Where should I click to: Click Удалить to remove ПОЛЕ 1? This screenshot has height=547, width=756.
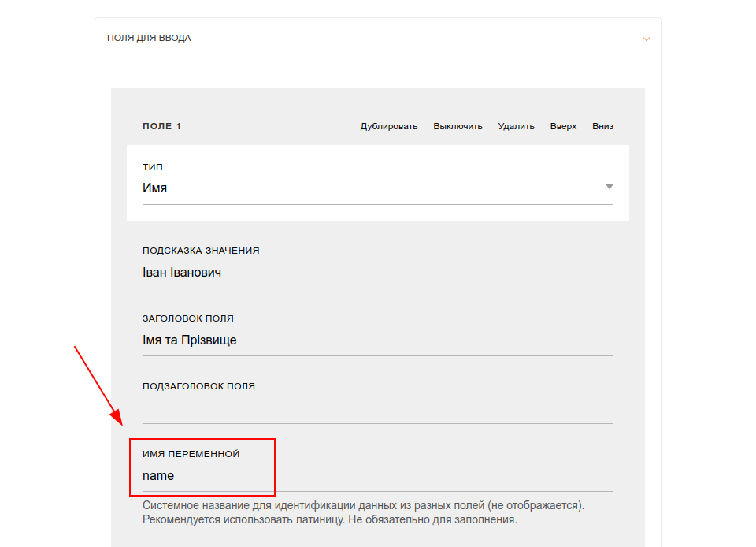pos(516,126)
